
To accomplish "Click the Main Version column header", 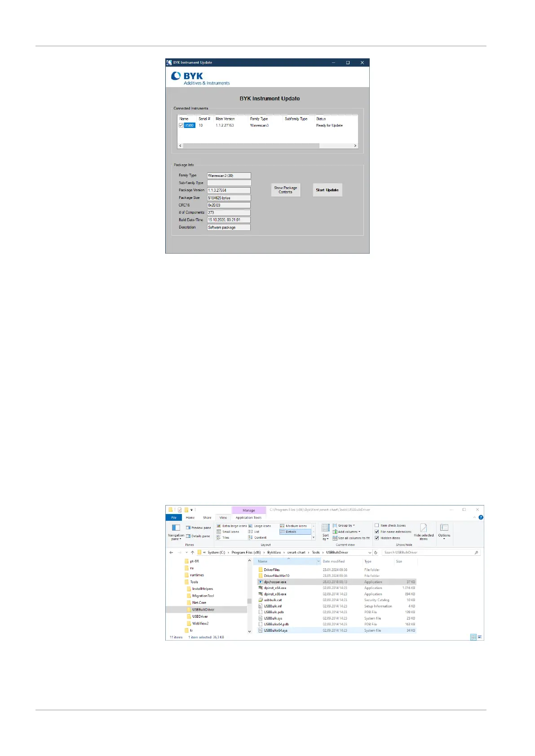I will pos(225,119).
